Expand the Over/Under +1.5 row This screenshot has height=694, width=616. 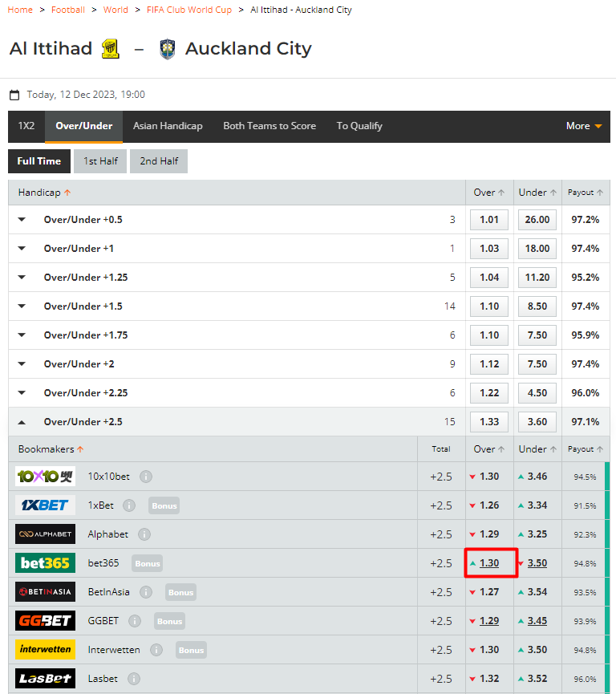(22, 306)
